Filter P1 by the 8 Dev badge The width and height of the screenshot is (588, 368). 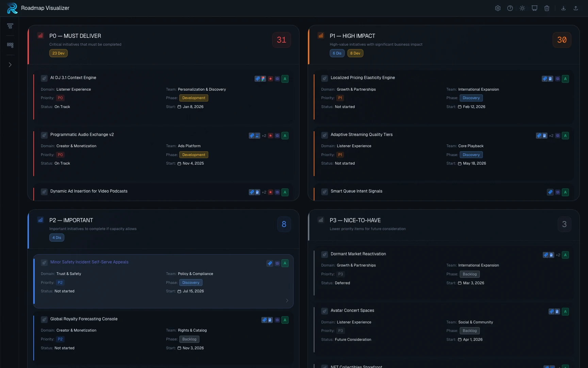[x=355, y=53]
